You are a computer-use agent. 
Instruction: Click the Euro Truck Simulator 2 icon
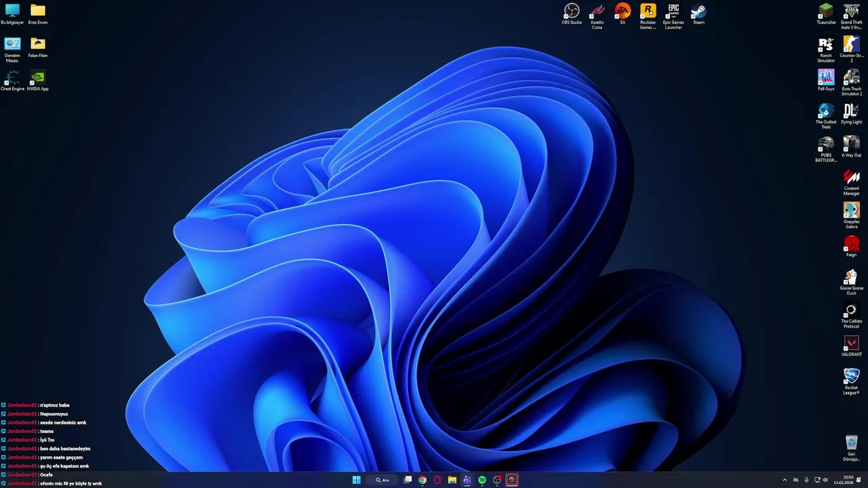852,83
